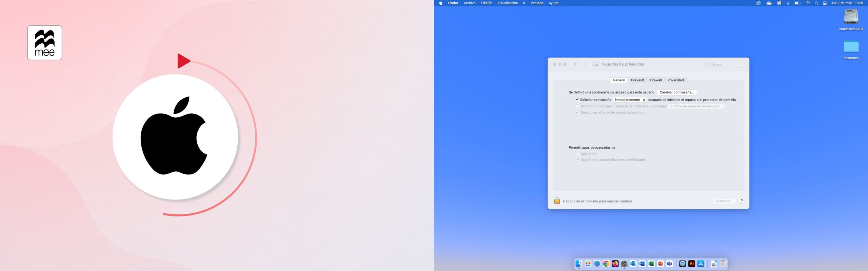
Task: Click the padlock icon to unlock changes
Action: [557, 201]
